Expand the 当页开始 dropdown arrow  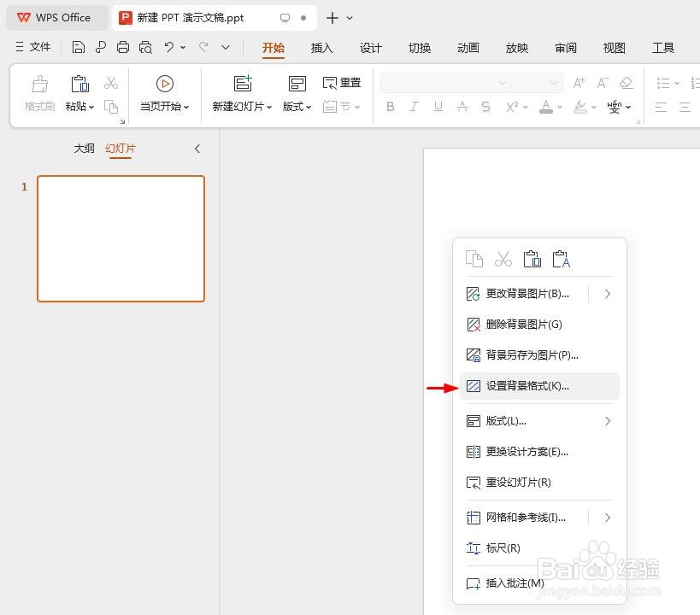(x=186, y=107)
